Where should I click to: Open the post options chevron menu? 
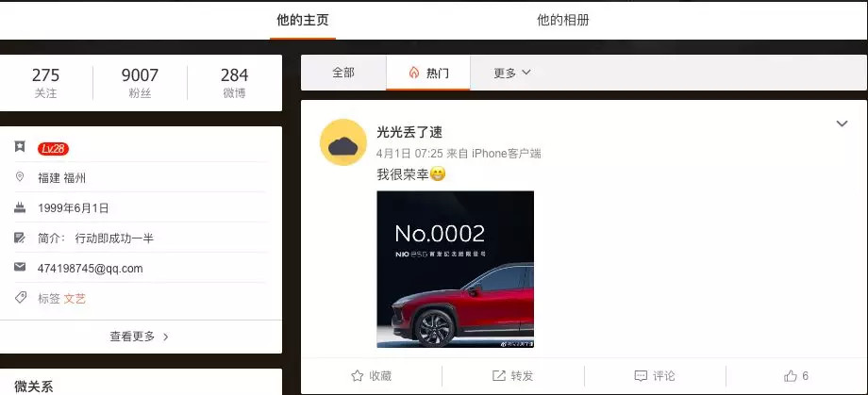842,123
